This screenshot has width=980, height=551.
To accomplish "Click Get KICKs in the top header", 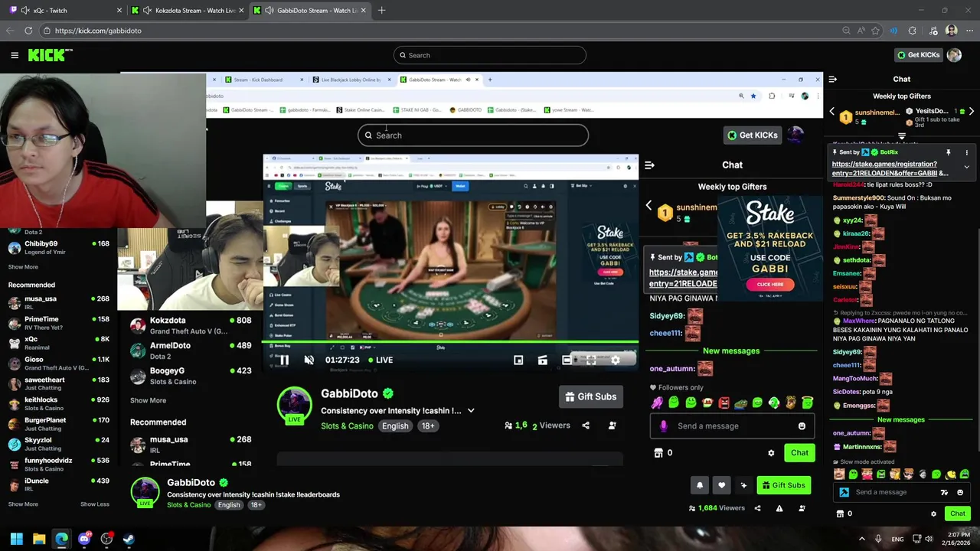I will tap(918, 55).
